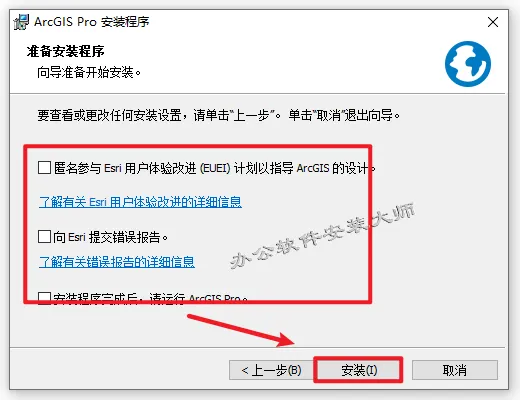Go back with the 上一步(B) button
This screenshot has height=400, width=520.
click(271, 370)
